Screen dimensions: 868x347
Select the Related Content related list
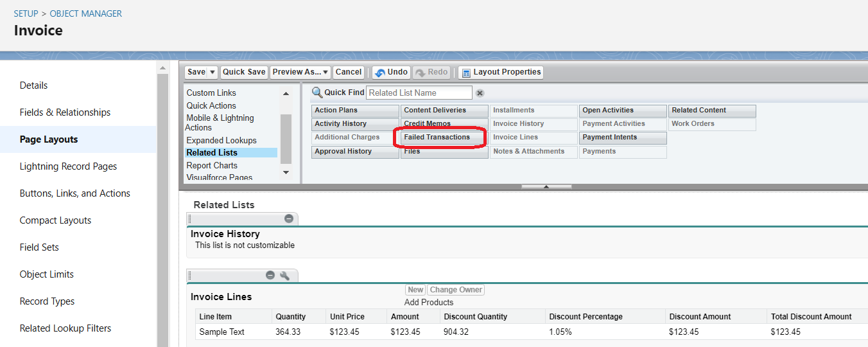pyautogui.click(x=712, y=111)
